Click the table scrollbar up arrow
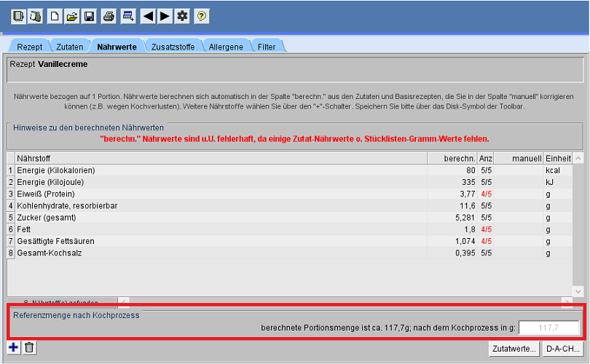This screenshot has width=590, height=364. tap(578, 158)
